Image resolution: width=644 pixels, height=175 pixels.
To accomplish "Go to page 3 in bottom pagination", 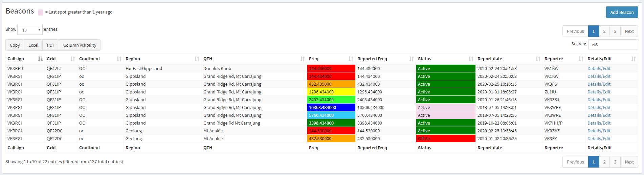I will (x=615, y=162).
